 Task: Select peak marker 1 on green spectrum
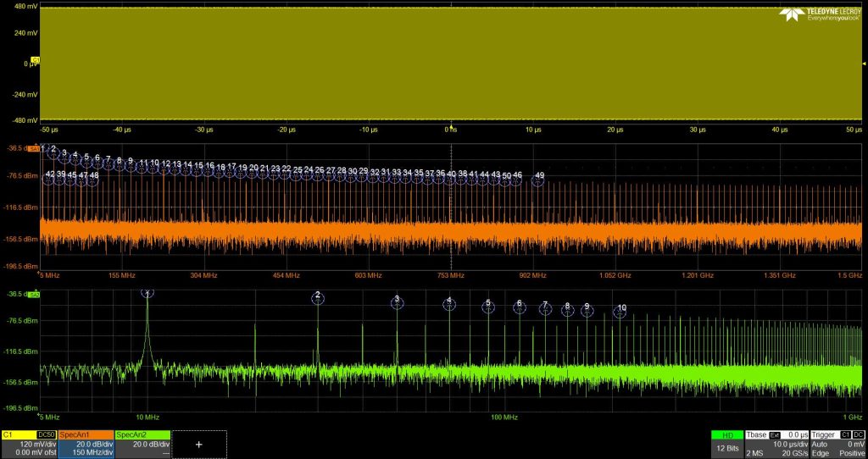(x=147, y=292)
